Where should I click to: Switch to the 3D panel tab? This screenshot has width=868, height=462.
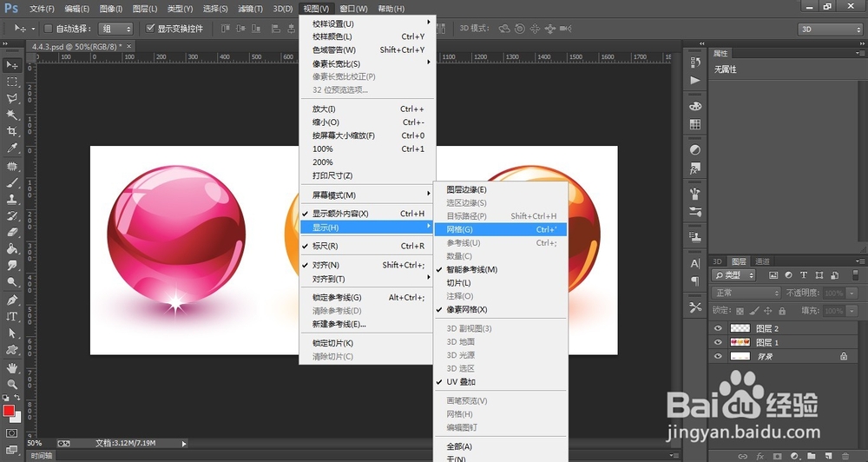click(717, 261)
